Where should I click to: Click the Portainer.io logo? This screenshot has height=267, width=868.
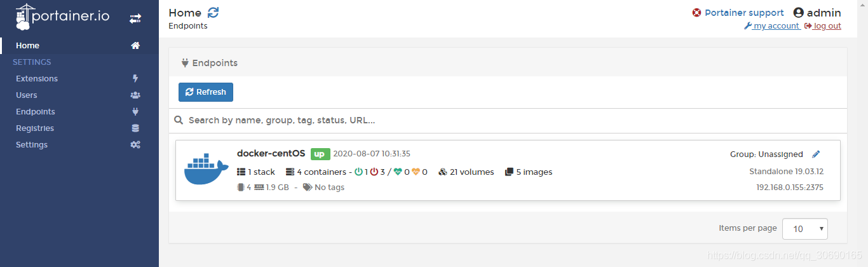(x=62, y=17)
